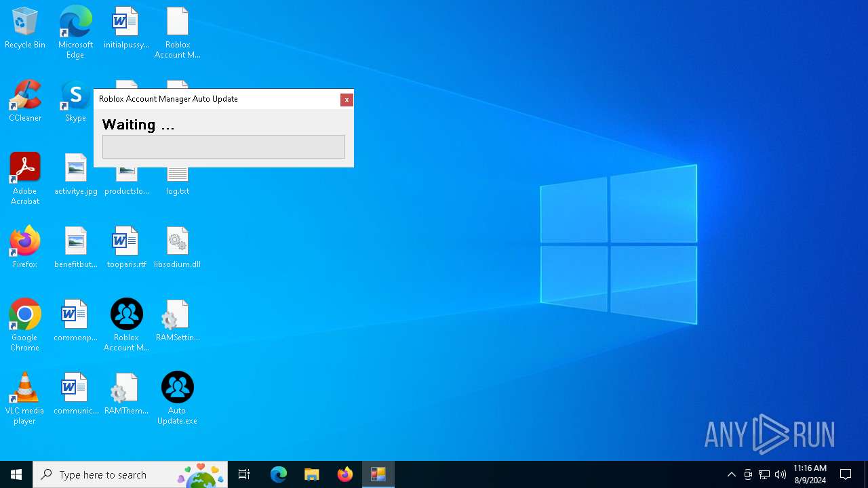Viewport: 868px width, 488px height.
Task: Launch Microsoft Edge from the desktop
Action: tap(75, 33)
